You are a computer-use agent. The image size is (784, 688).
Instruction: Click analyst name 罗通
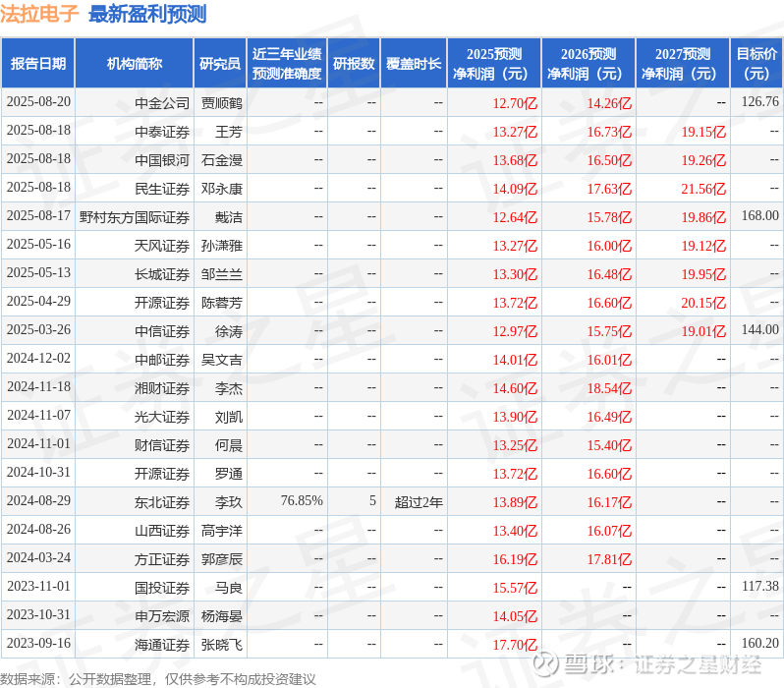pos(229,474)
